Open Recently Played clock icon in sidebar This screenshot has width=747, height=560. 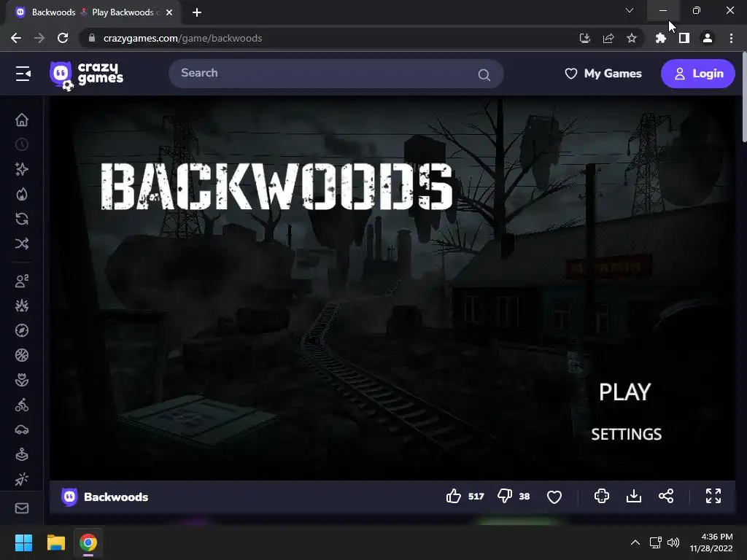(22, 144)
